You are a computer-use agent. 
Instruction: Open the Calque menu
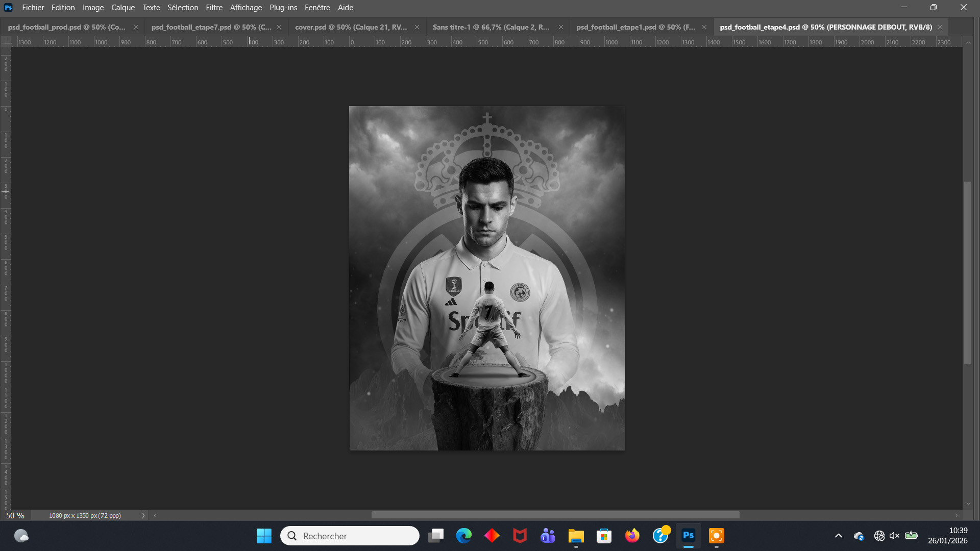click(123, 8)
